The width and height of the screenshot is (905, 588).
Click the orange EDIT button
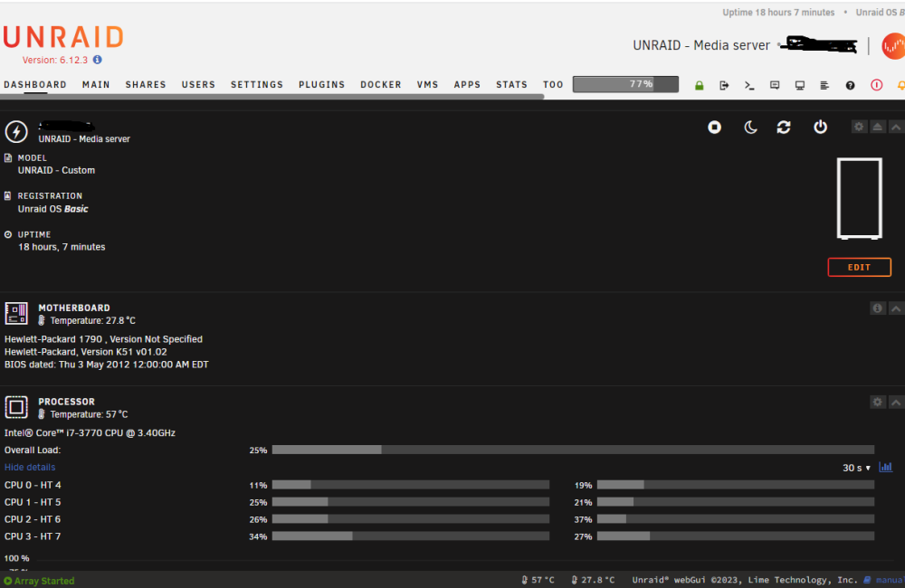[860, 267]
